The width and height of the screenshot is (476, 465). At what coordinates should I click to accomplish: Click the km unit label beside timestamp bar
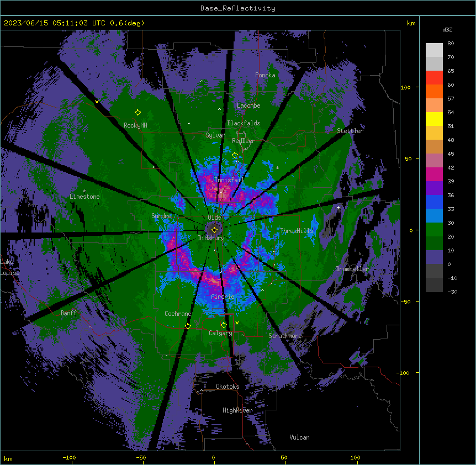[x=411, y=23]
